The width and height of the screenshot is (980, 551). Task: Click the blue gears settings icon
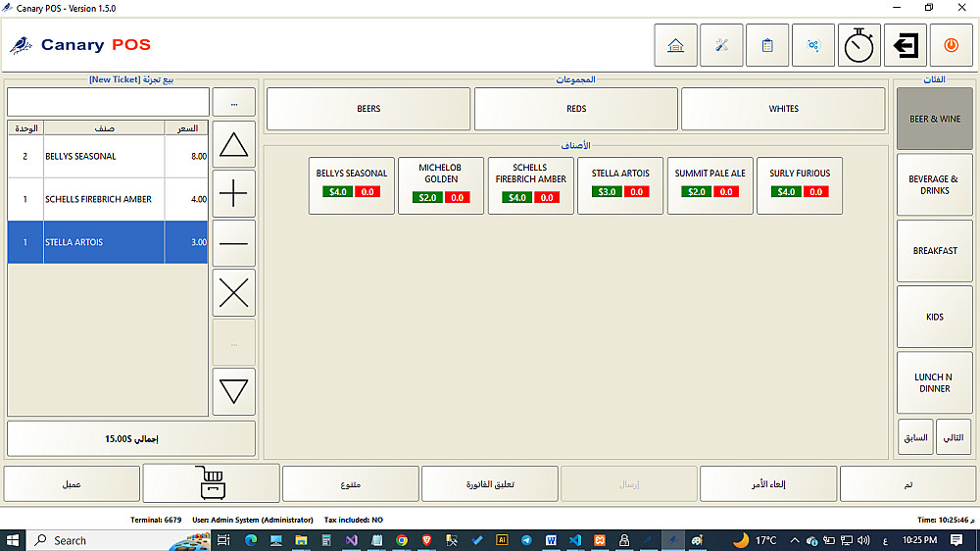pyautogui.click(x=813, y=45)
